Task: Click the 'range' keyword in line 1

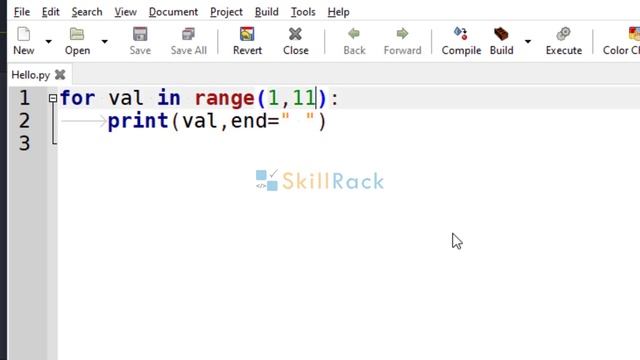Action: [x=224, y=98]
